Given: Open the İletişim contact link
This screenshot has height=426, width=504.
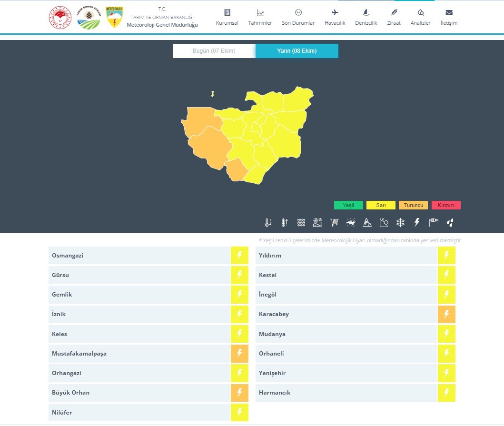Looking at the screenshot, I should coord(449,18).
